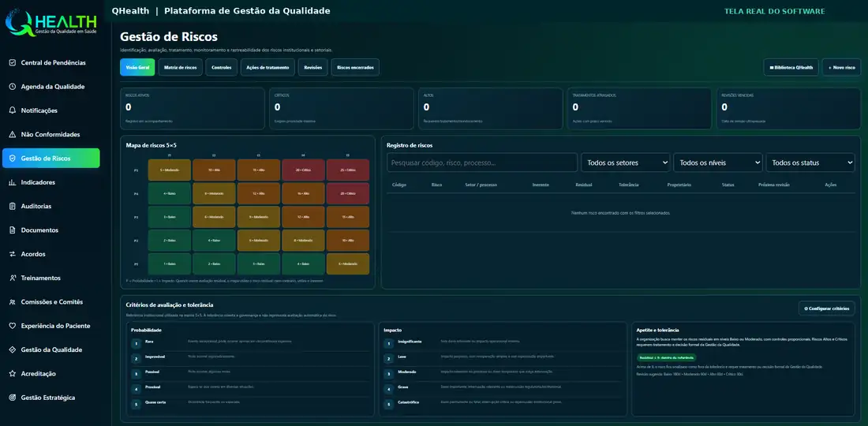Click the Tela Real do Software label
868x426 pixels.
click(774, 11)
